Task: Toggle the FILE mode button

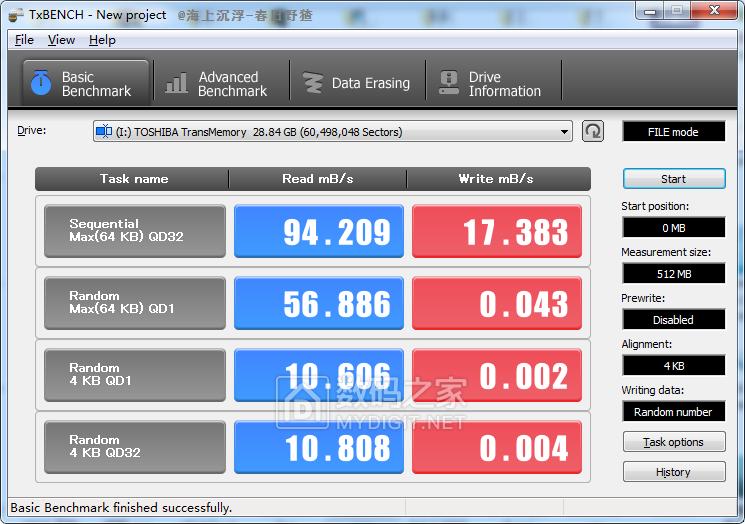Action: [673, 132]
